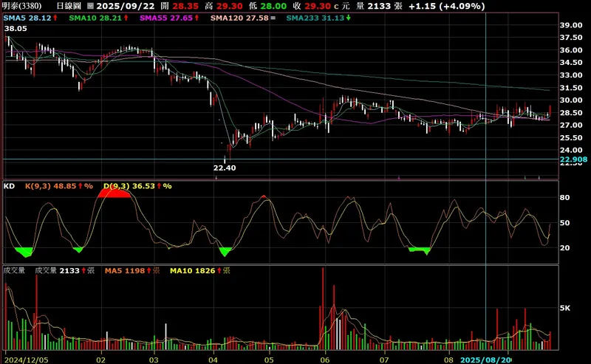The image size is (591, 364).
Task: Click the price change +1.15 (+4.09%)
Action: click(446, 6)
